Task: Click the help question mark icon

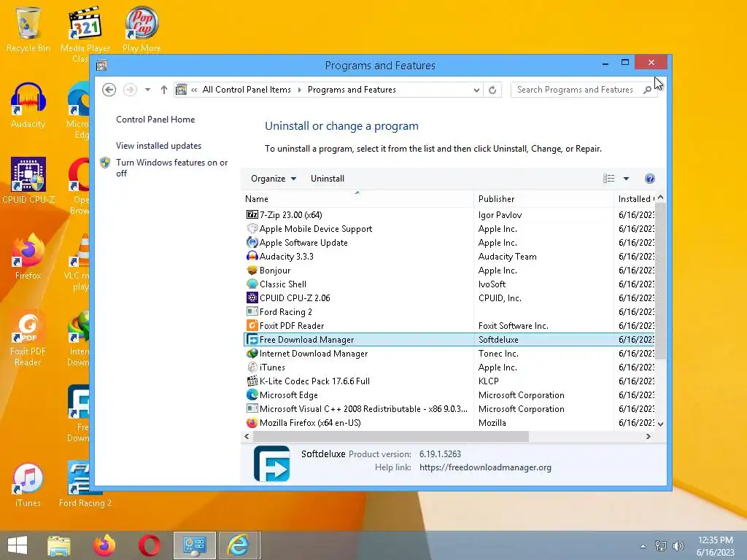Action: coord(649,179)
